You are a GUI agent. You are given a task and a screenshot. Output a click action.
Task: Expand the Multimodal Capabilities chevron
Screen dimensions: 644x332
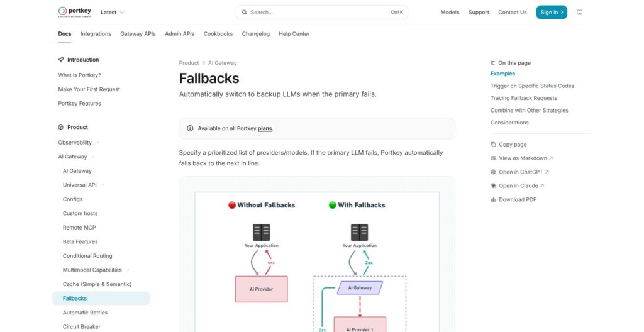pyautogui.click(x=128, y=270)
